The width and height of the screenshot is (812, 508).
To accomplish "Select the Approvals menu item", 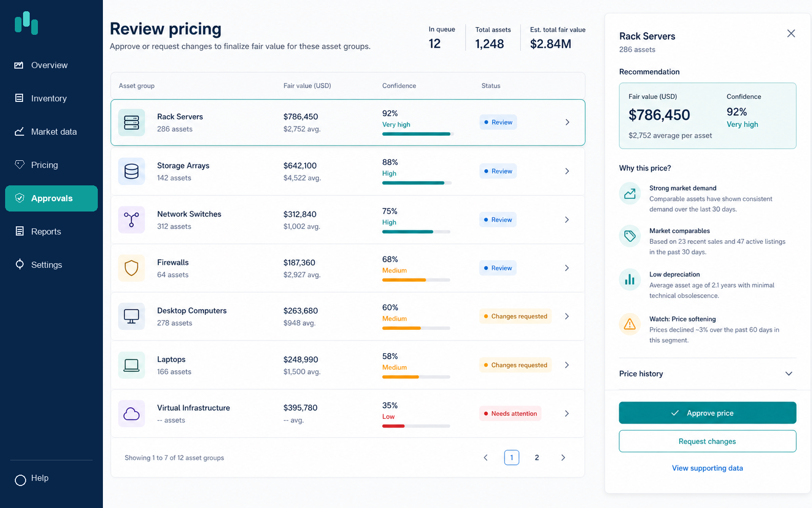I will point(51,198).
